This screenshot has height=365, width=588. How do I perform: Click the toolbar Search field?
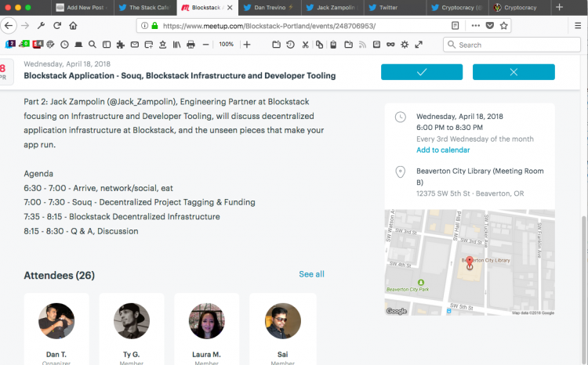click(512, 45)
